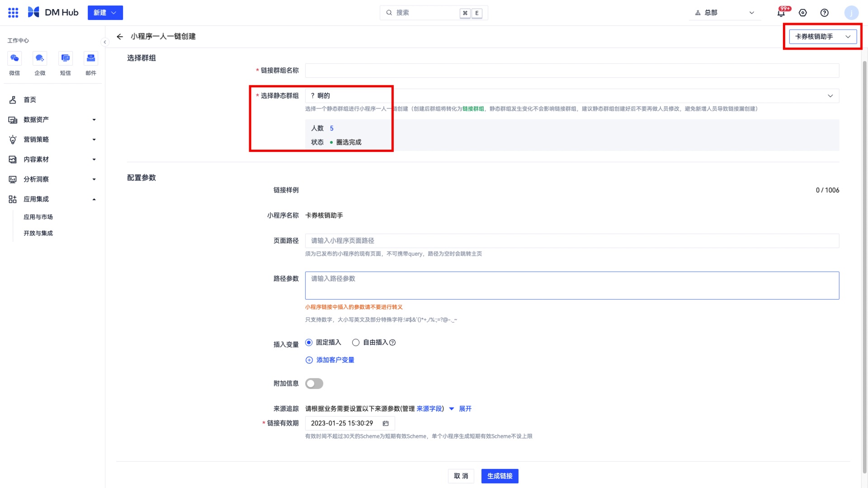Expand the 内容素材 menu
The image size is (868, 488).
coord(52,160)
